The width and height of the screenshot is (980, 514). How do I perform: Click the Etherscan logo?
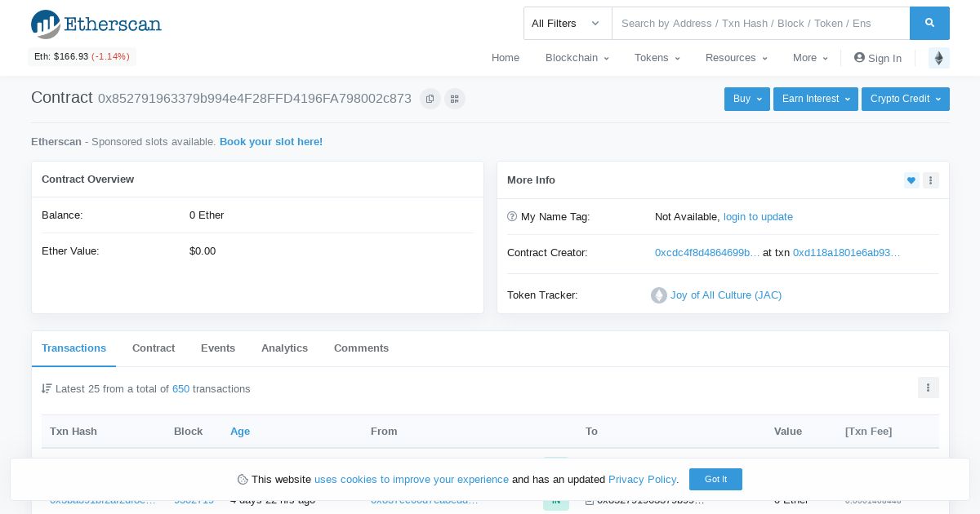pyautogui.click(x=96, y=24)
